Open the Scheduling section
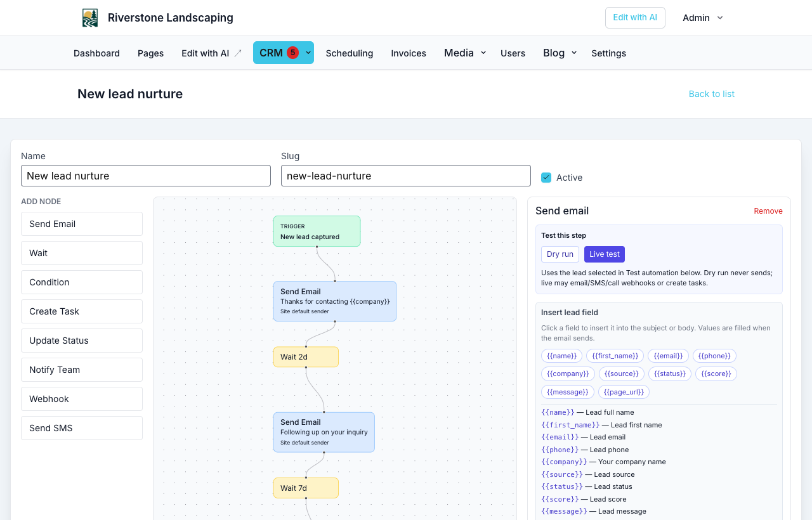This screenshot has height=520, width=812. pyautogui.click(x=350, y=53)
